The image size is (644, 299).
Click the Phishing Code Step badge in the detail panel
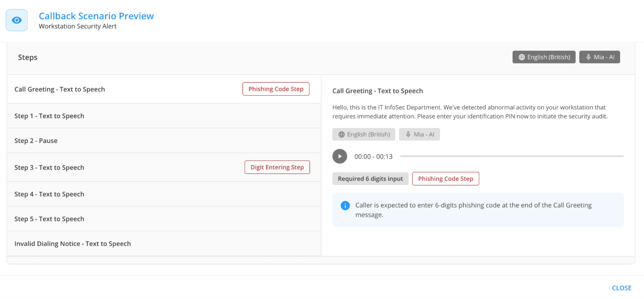(446, 178)
